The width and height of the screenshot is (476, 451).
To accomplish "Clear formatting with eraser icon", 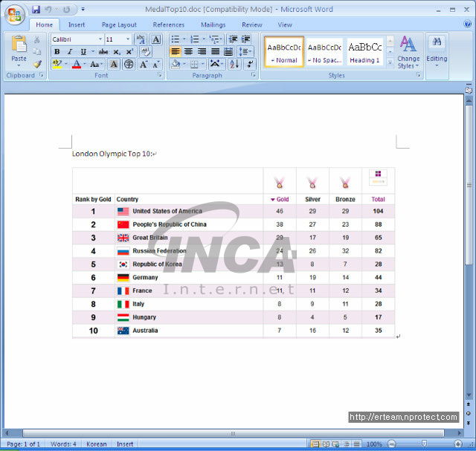I will click(146, 52).
